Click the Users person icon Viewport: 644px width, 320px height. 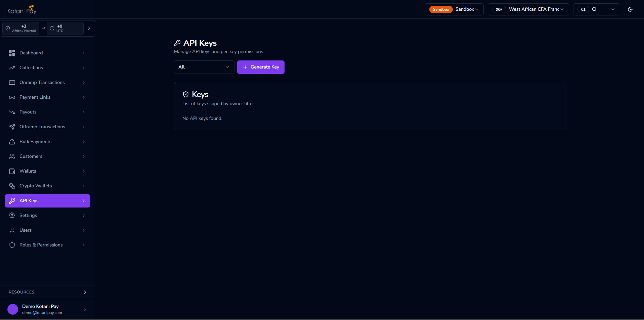coord(12,230)
